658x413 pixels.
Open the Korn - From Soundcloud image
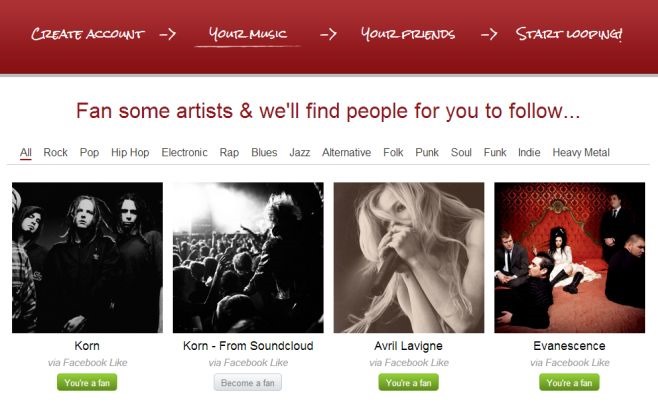coord(248,257)
